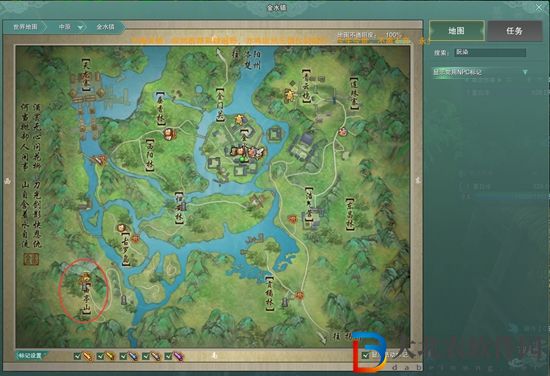The width and height of the screenshot is (550, 376).
Task: Expand the 中原 region dropdown arrow
Action: tap(81, 27)
